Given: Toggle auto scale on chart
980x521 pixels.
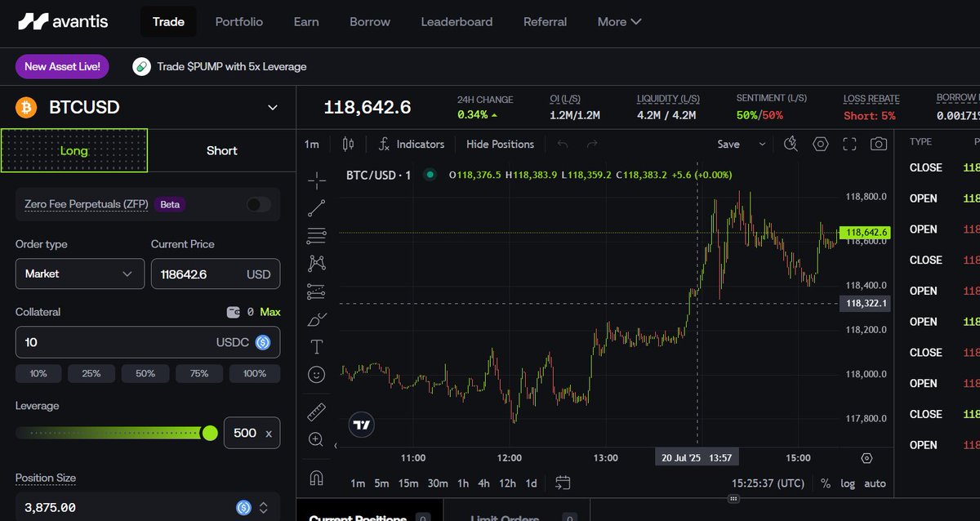Looking at the screenshot, I should 875,483.
